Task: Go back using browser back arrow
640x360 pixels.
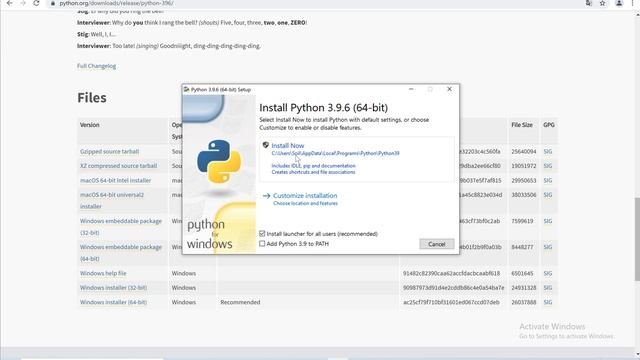Action: (x=9, y=3)
